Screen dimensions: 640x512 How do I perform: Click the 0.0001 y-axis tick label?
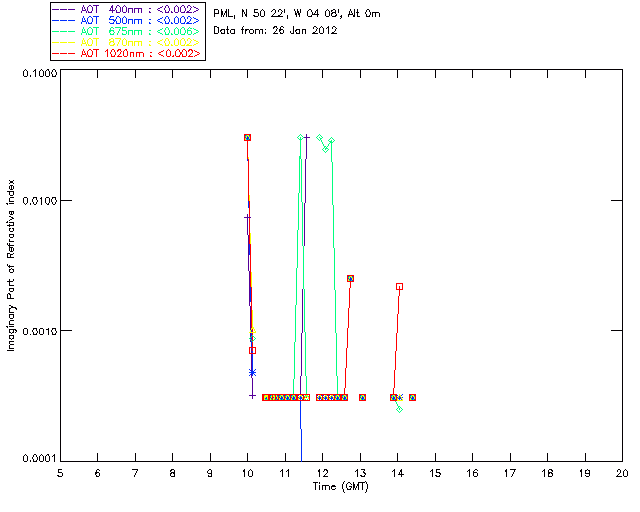39,458
